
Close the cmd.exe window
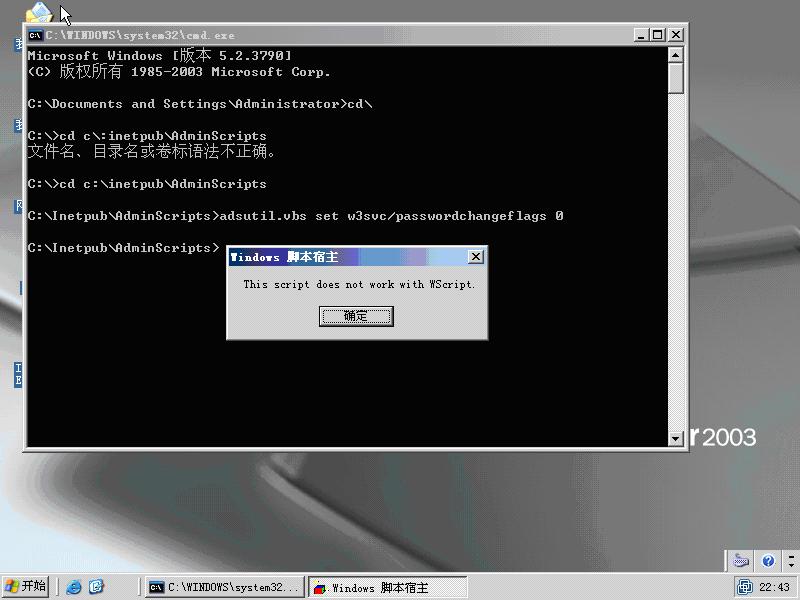tap(676, 35)
